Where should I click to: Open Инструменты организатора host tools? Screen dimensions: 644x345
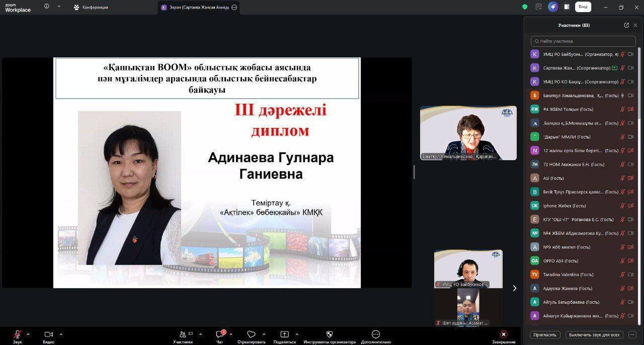[330, 335]
